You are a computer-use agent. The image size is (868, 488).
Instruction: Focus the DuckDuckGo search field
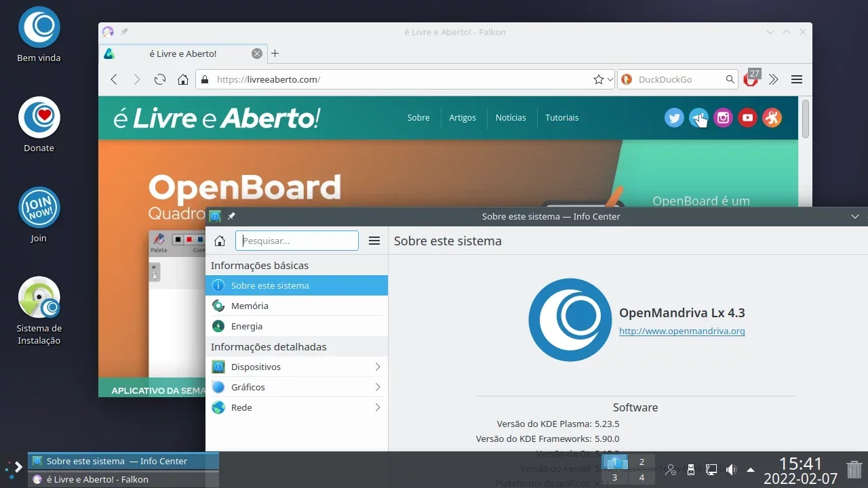[679, 79]
